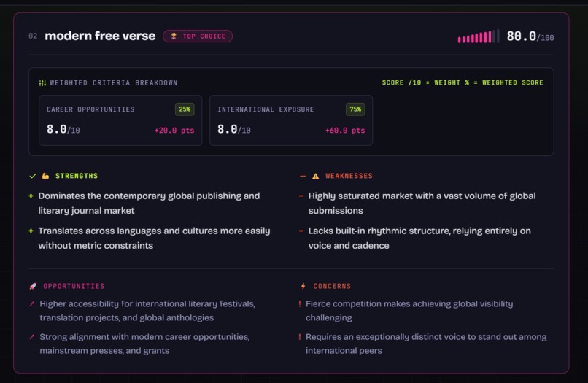Click the sliders icon beside Weighted Criteria Breakdown
588x383 pixels.
click(x=42, y=83)
